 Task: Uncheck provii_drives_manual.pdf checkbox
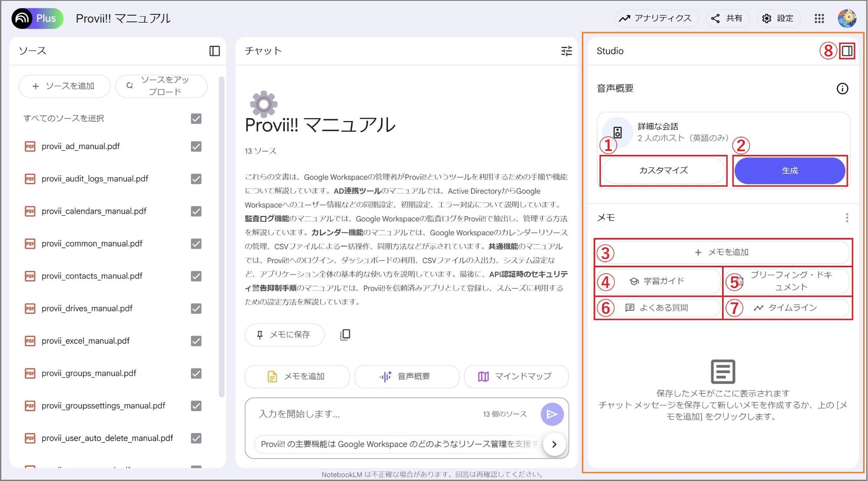tap(196, 309)
